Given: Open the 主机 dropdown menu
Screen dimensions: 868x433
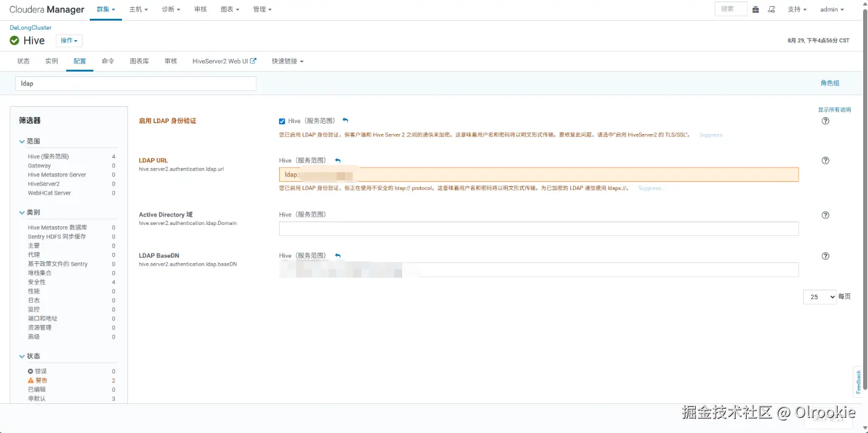Looking at the screenshot, I should [x=138, y=10].
